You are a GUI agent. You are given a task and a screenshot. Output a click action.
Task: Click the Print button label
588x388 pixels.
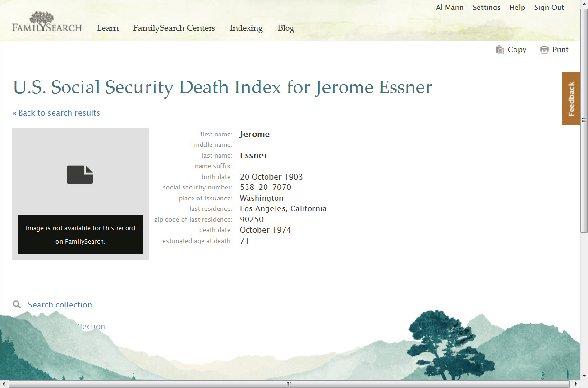click(x=560, y=50)
